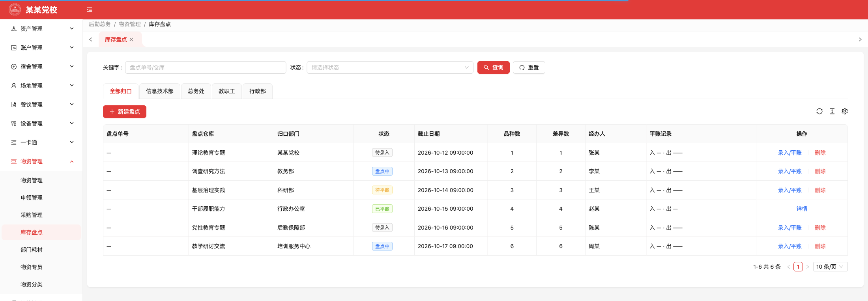
Task: Click the 查询 search button
Action: pyautogui.click(x=494, y=67)
